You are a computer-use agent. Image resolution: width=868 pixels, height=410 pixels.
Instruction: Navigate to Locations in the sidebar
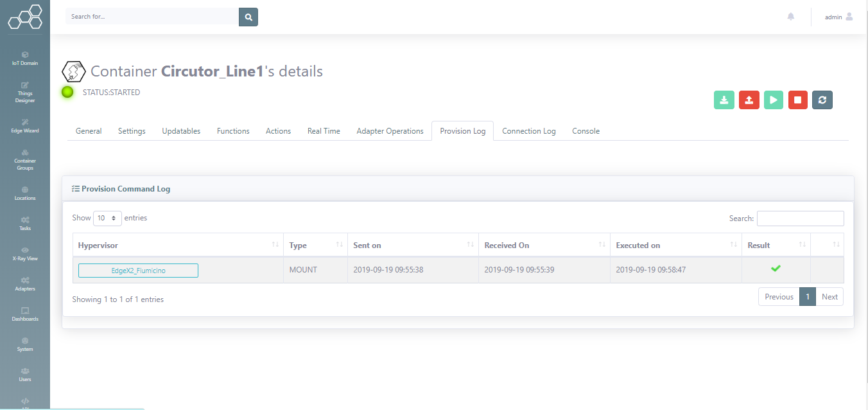click(x=25, y=193)
